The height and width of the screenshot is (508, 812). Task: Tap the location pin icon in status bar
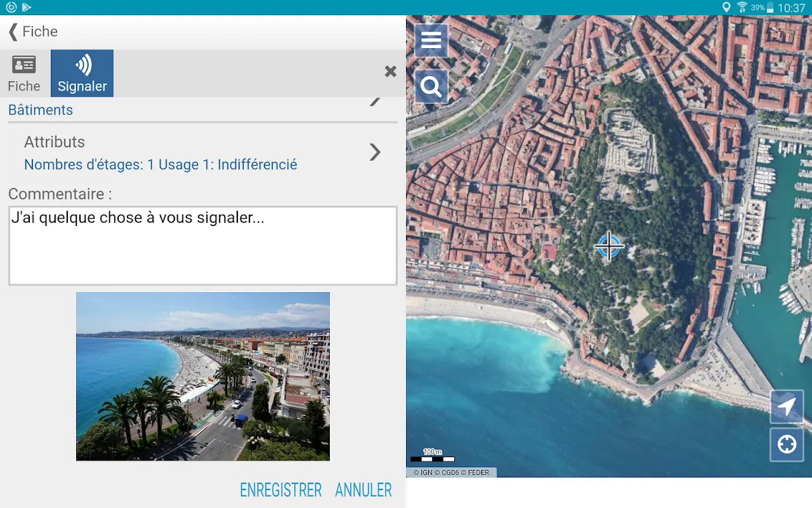726,8
